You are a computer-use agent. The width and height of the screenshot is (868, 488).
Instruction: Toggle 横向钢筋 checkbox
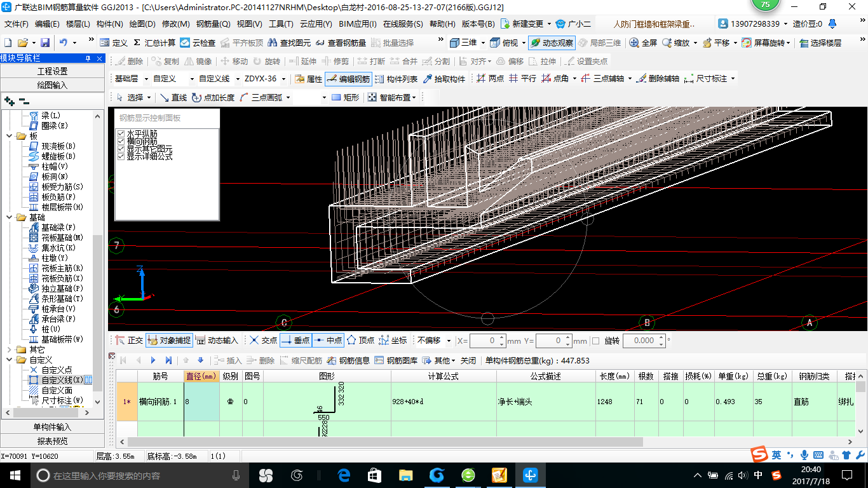(121, 141)
